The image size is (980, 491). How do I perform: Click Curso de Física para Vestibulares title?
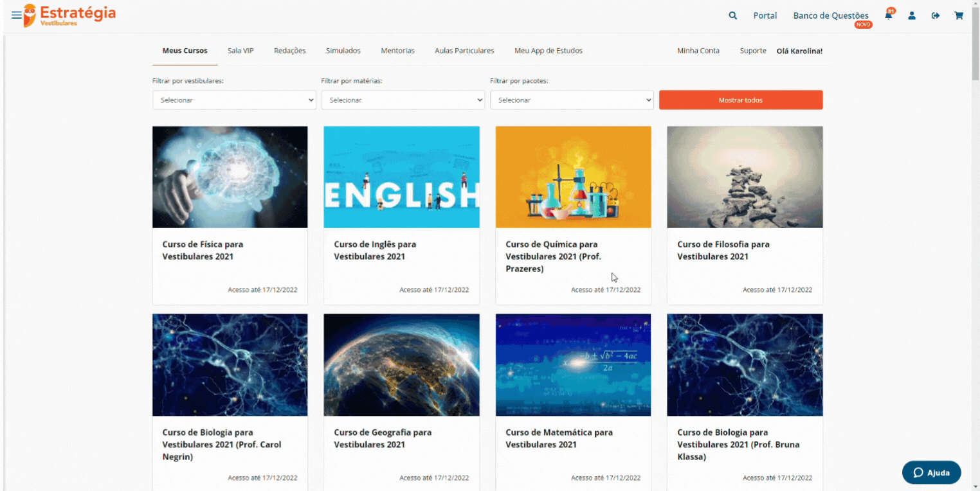tap(203, 251)
